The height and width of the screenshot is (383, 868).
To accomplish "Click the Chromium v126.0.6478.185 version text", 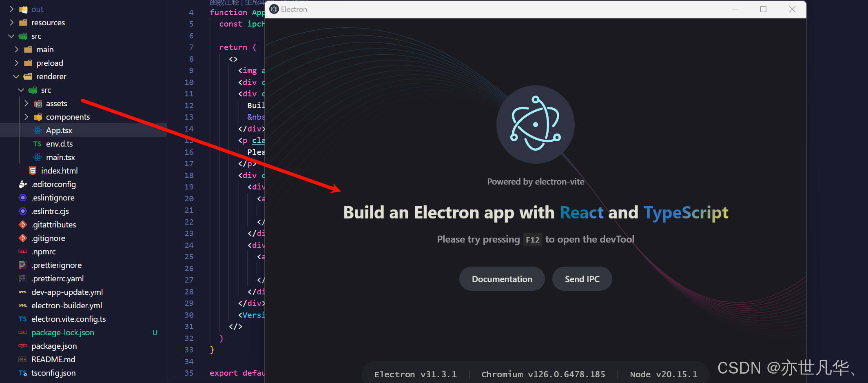I will click(543, 374).
